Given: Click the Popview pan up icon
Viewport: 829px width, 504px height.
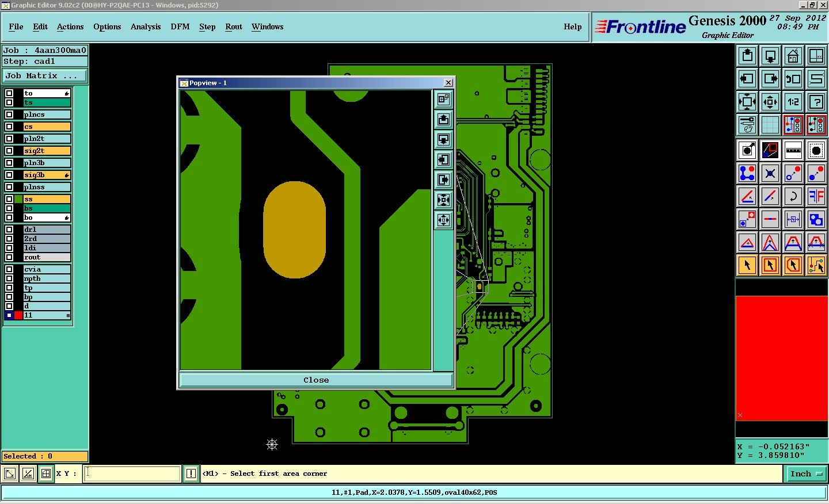Looking at the screenshot, I should pos(443,120).
